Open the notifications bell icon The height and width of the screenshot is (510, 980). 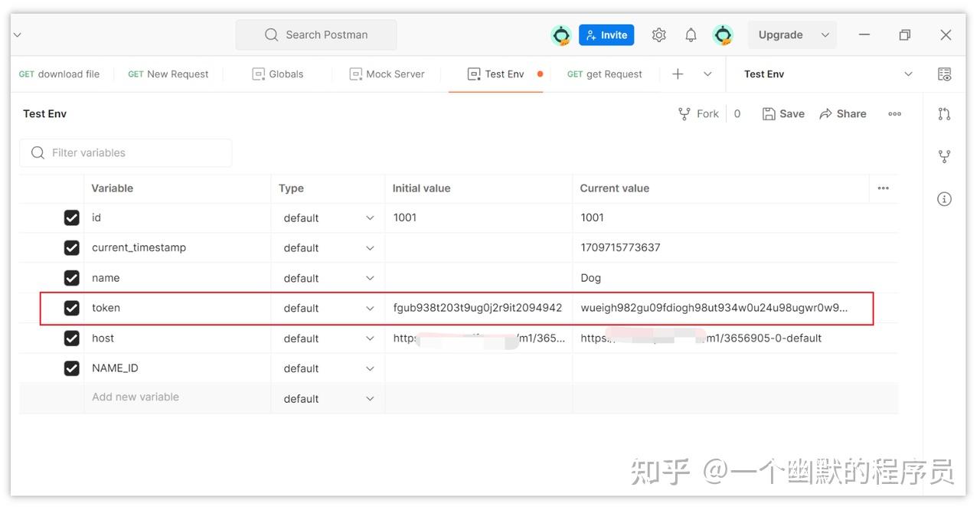point(690,34)
